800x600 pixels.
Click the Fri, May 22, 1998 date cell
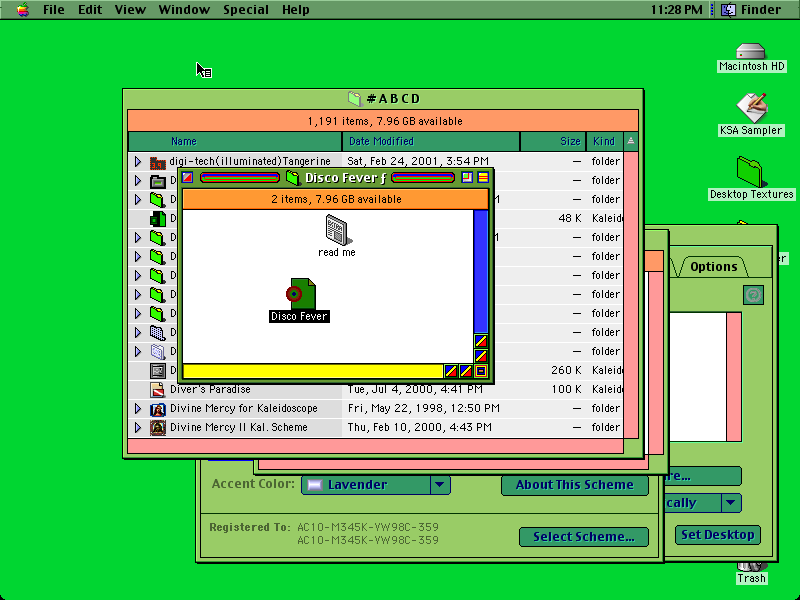[423, 408]
